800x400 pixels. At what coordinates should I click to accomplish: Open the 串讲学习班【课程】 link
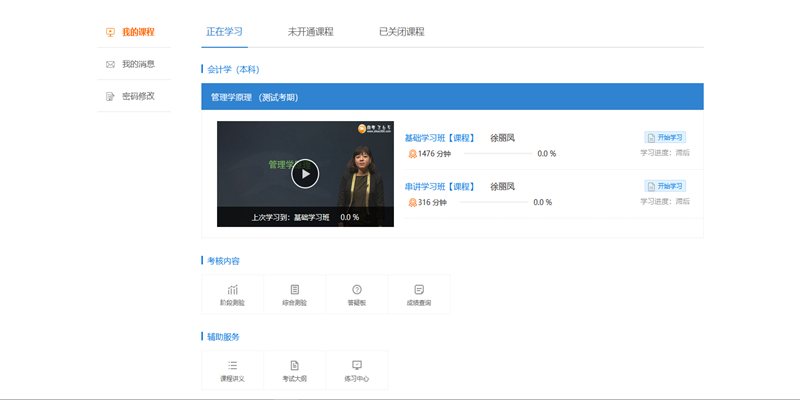click(x=439, y=186)
